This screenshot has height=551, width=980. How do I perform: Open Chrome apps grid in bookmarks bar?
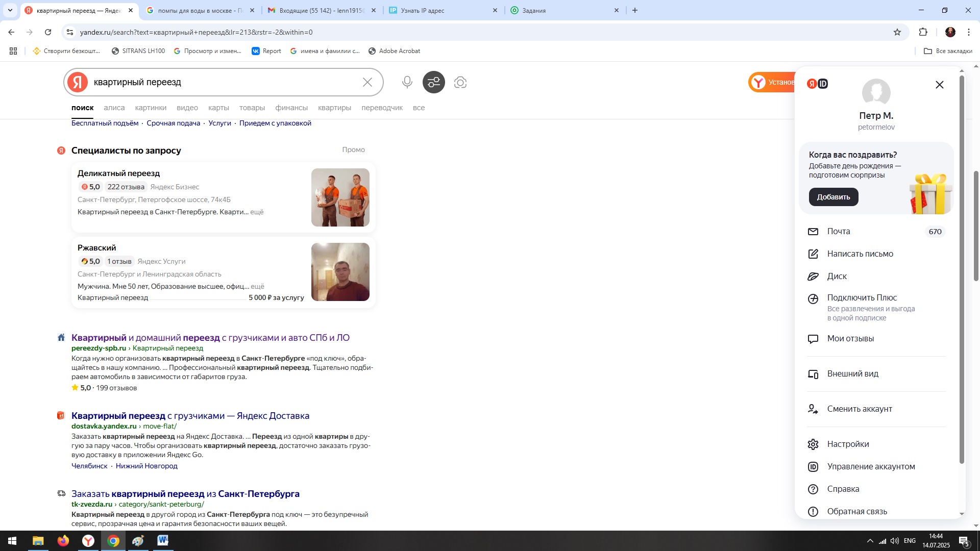pyautogui.click(x=13, y=51)
